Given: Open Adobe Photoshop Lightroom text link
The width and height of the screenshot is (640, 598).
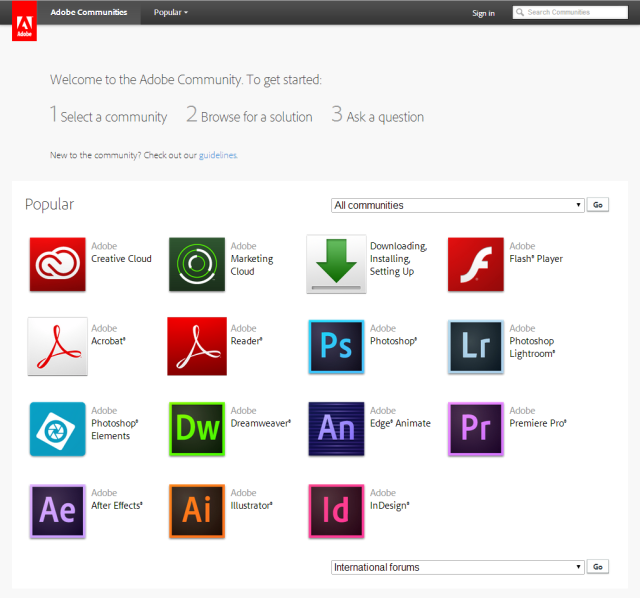Looking at the screenshot, I should tap(532, 341).
